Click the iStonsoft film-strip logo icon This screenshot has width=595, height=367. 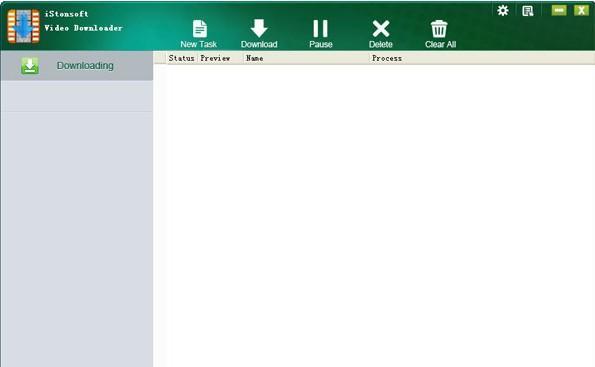tap(24, 26)
